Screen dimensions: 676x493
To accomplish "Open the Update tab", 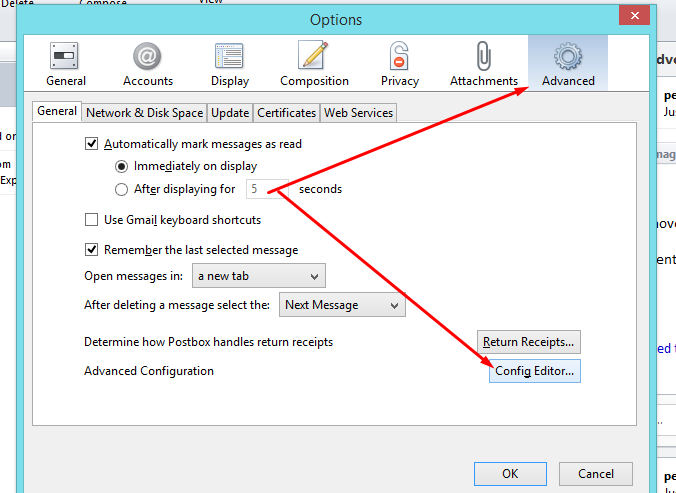I will click(x=230, y=113).
